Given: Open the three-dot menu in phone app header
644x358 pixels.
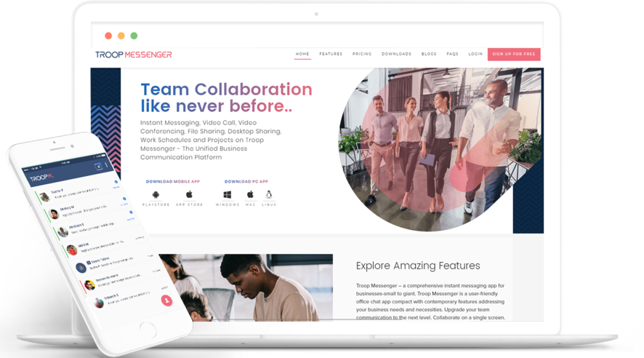Looking at the screenshot, I should pos(106,166).
